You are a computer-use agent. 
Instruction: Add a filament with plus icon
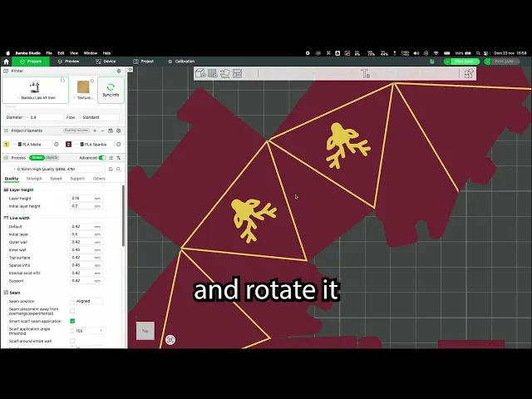pos(95,131)
